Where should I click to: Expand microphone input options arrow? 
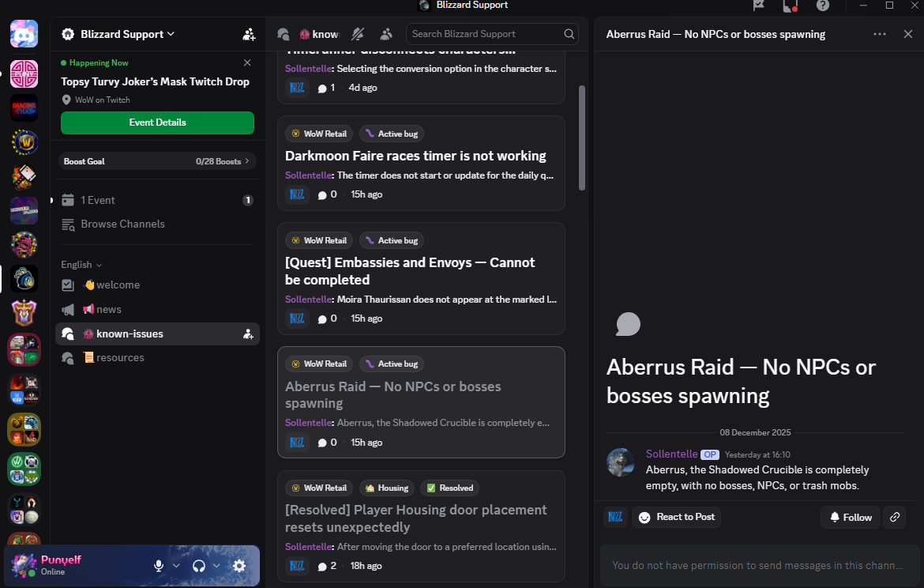(175, 566)
